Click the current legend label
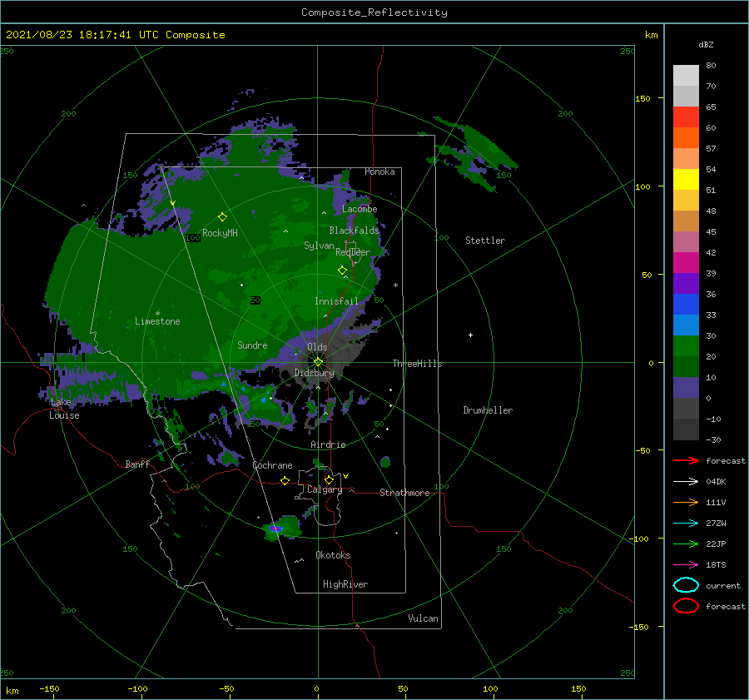749x700 pixels. pos(722,585)
